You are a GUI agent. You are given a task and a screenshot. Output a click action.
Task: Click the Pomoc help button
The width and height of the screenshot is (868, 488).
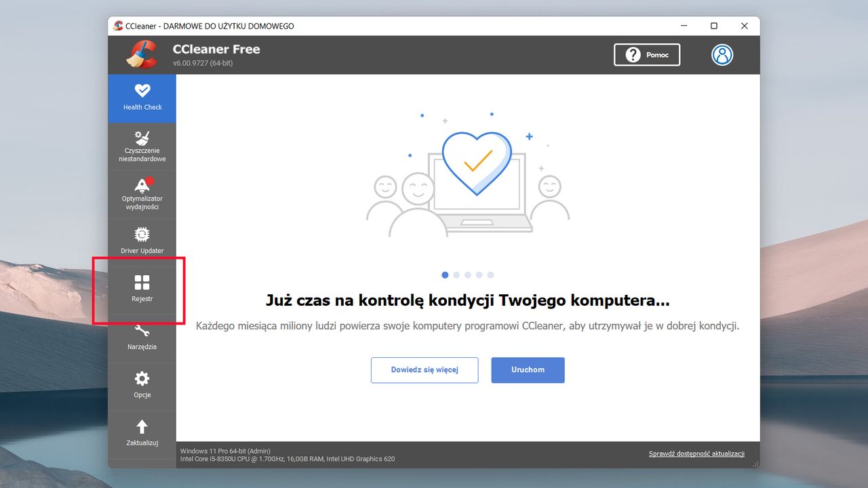[647, 55]
